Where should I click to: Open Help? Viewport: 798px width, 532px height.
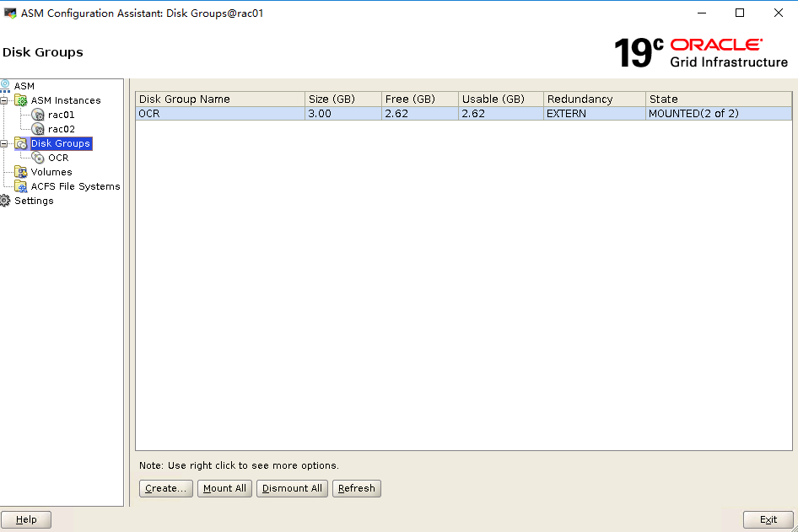26,519
